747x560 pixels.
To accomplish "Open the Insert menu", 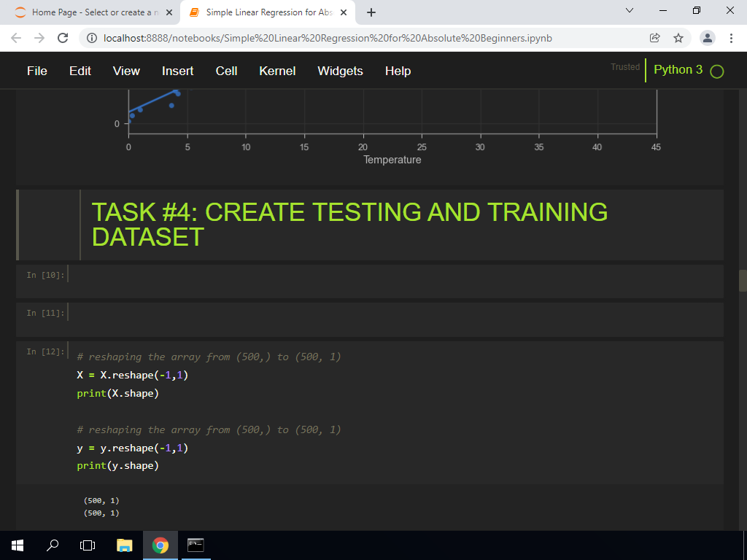I will tap(177, 71).
